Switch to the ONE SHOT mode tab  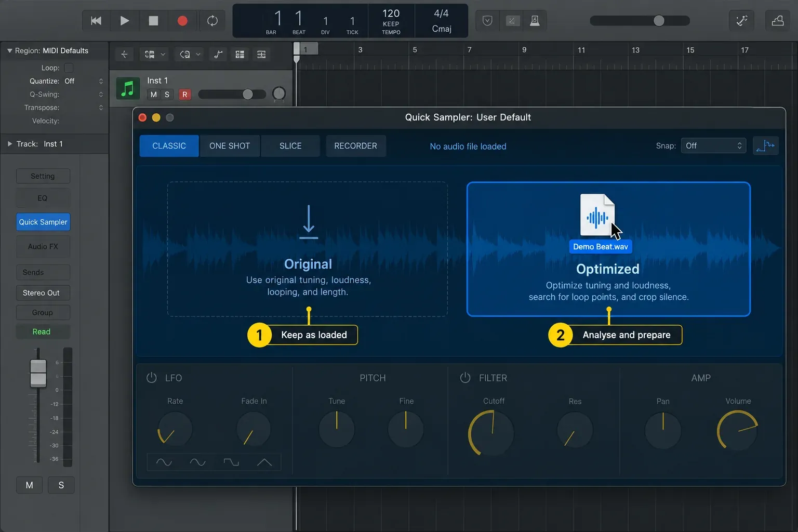tap(230, 146)
